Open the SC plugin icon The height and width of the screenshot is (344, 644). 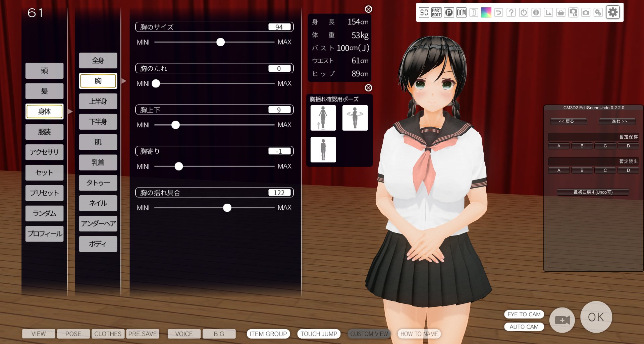point(424,13)
